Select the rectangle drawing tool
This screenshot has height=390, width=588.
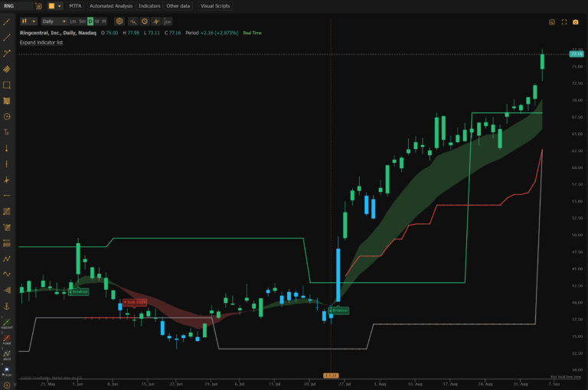[x=6, y=85]
